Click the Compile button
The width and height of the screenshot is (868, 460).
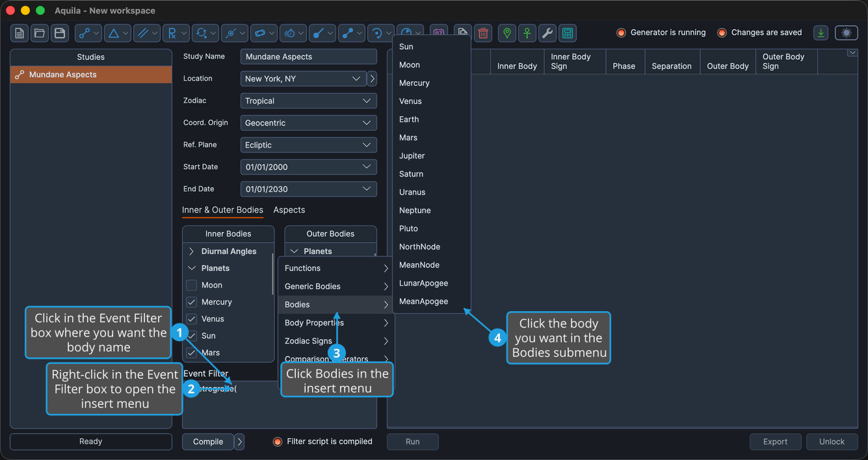click(x=208, y=442)
